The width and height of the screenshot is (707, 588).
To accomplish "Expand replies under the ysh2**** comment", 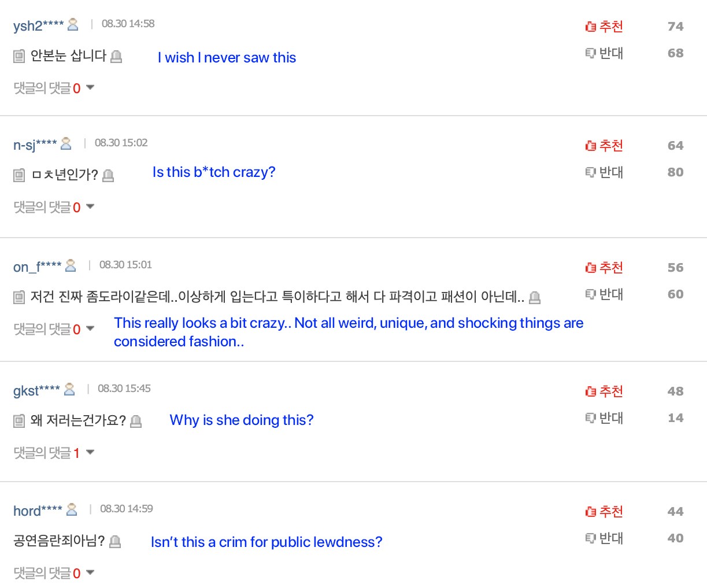I will (x=54, y=88).
